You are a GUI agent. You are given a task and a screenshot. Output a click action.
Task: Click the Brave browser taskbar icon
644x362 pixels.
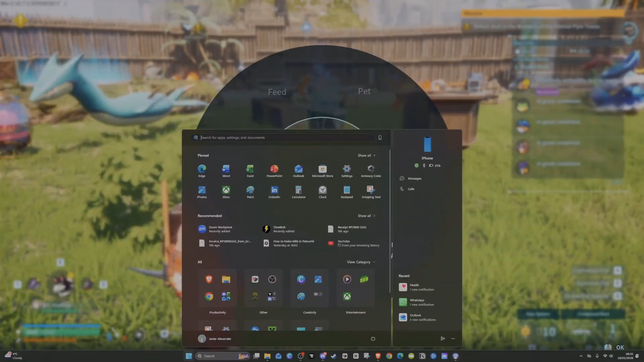point(378,356)
